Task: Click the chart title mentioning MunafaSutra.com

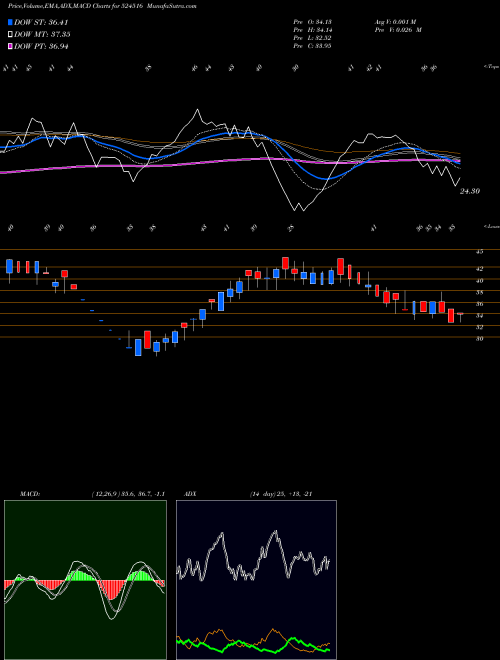Action: pyautogui.click(x=102, y=6)
